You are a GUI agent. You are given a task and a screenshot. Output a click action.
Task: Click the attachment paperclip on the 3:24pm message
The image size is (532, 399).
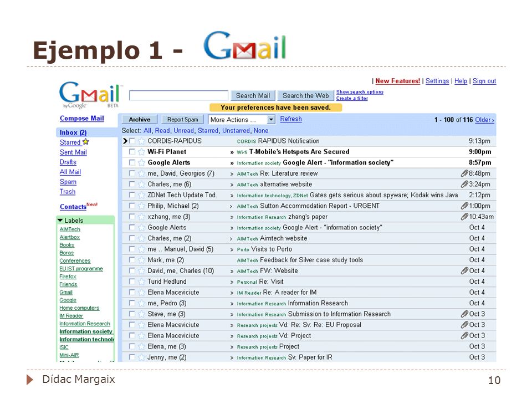(x=464, y=184)
